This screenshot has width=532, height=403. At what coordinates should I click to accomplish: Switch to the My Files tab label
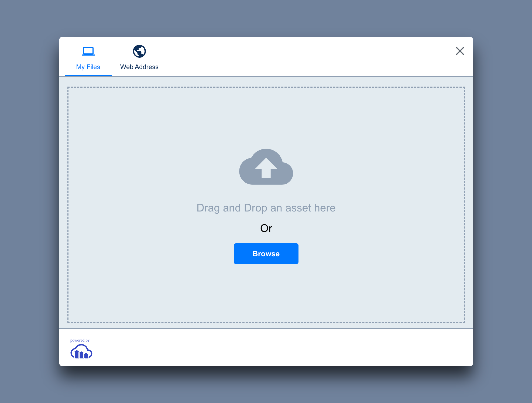(x=88, y=67)
